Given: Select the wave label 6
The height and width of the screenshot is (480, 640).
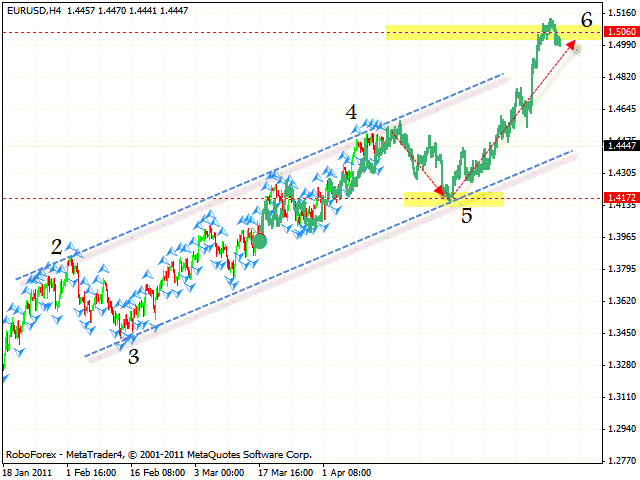Looking at the screenshot, I should pos(587,18).
